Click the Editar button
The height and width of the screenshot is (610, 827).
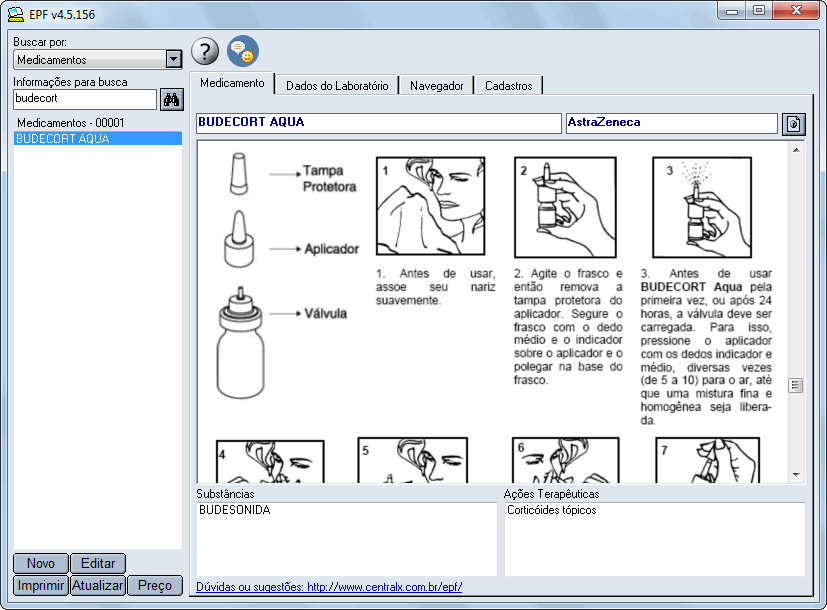[98, 563]
